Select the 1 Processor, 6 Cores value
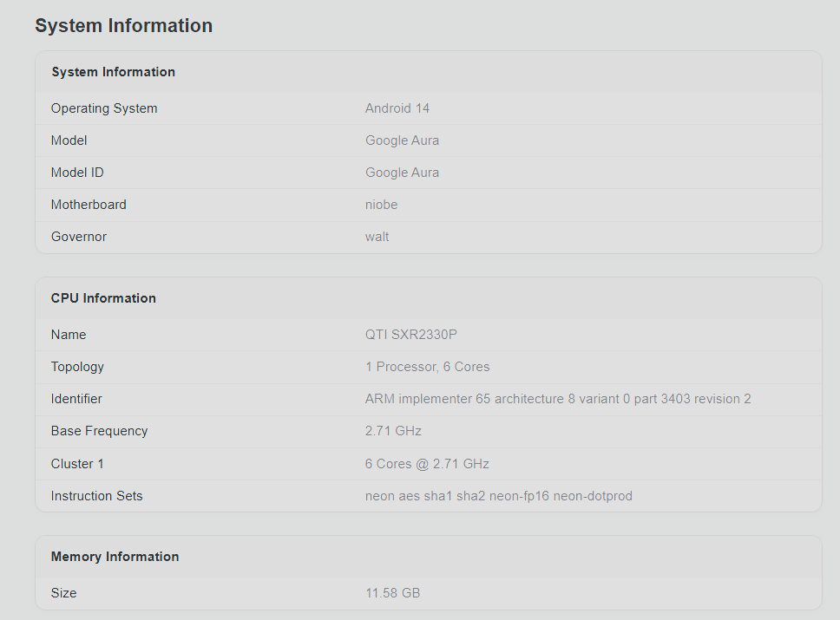Viewport: 840px width, 620px height. point(427,367)
